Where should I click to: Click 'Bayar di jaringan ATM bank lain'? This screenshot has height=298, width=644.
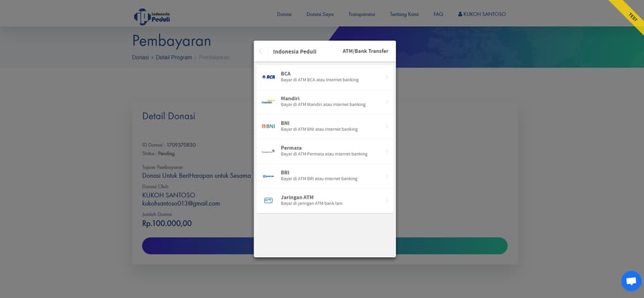[312, 203]
